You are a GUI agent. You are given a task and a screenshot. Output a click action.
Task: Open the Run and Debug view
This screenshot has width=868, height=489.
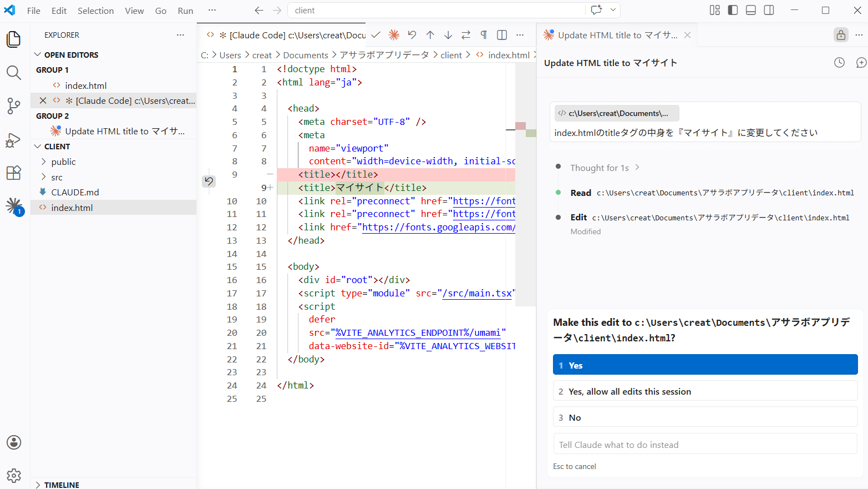13,139
